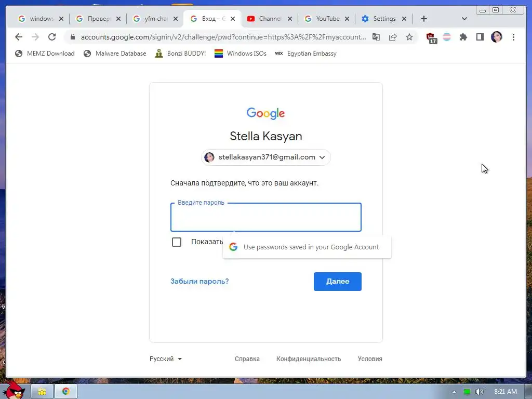
Task: Close the Settings tab
Action: [404, 19]
